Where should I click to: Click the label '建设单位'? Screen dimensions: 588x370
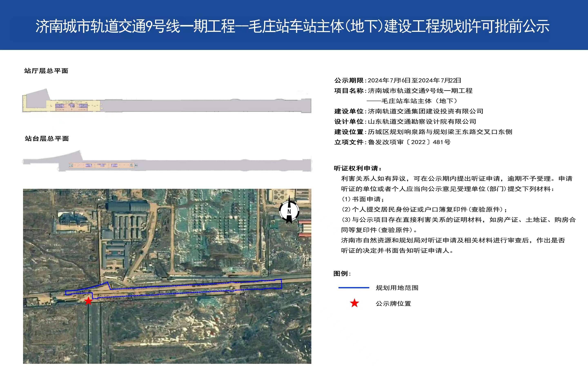click(x=349, y=111)
